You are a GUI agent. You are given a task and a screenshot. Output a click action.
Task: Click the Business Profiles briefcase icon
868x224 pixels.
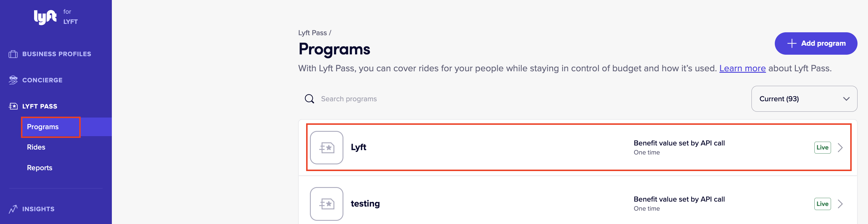point(13,54)
